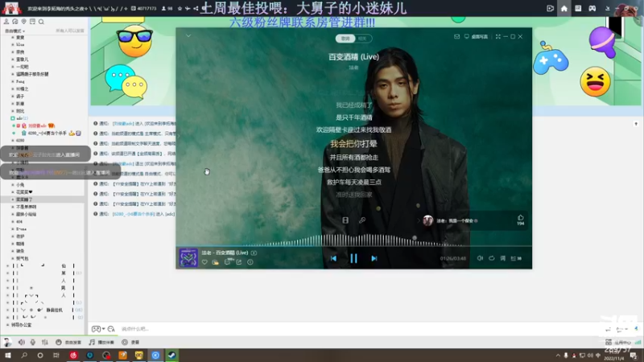
Task: Skip to the next track
Action: click(x=374, y=258)
